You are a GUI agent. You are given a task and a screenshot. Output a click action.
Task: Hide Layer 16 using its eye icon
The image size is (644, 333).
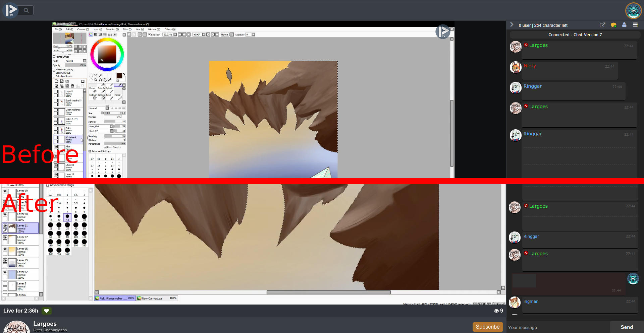point(5,249)
